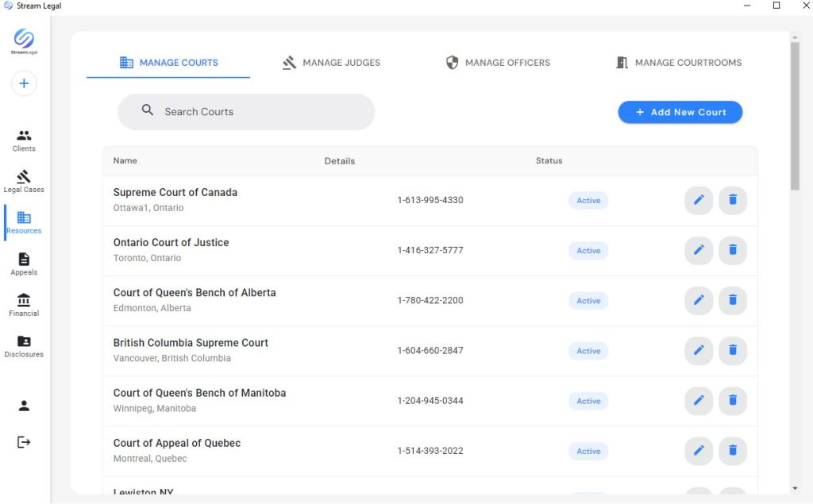Click Active status of Supreme Court of Canada

(x=588, y=201)
